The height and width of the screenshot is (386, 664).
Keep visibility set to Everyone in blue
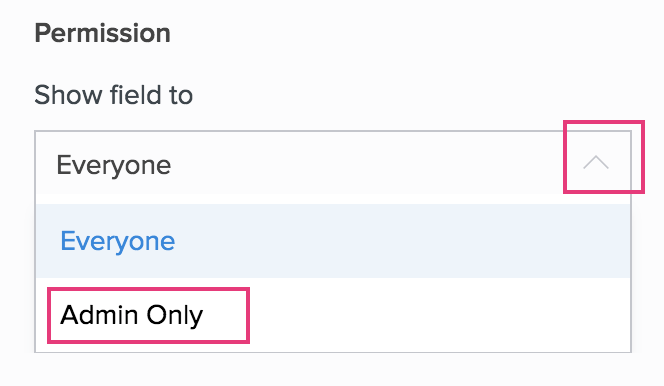click(118, 241)
